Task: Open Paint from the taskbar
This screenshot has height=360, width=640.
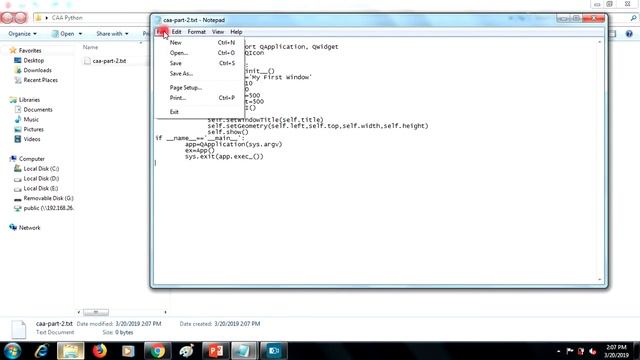Action: tap(187, 351)
